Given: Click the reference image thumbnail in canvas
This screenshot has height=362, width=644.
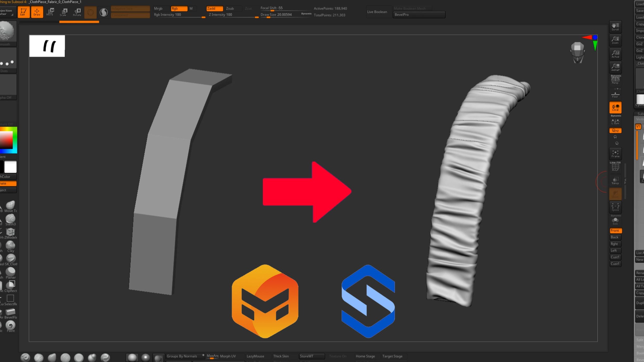Looking at the screenshot, I should tap(47, 46).
